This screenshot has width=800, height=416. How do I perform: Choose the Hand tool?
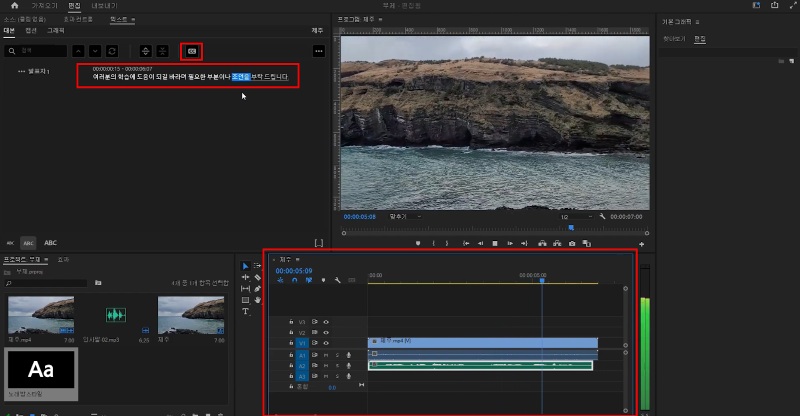[x=258, y=299]
